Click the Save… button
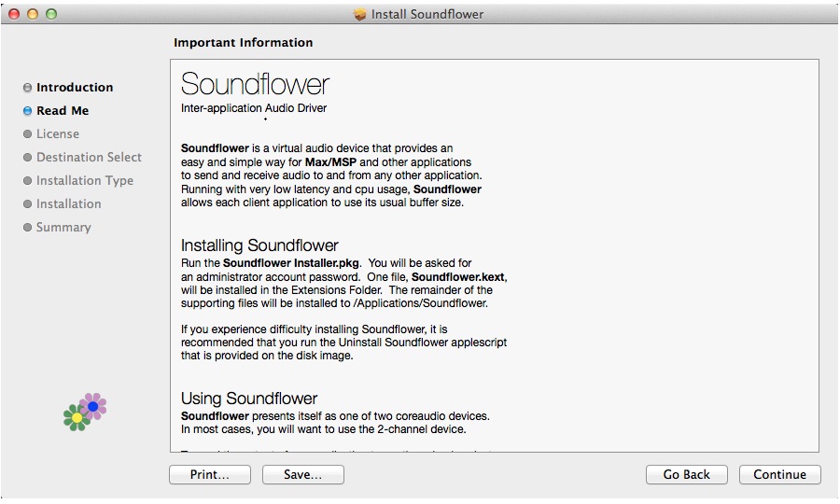Screen dimensions: 840x504 coord(302,474)
